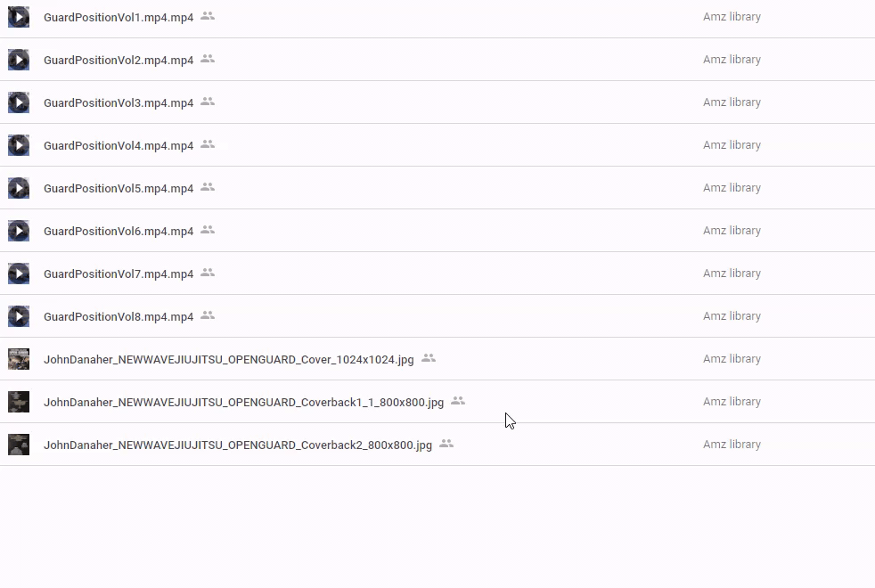The image size is (875, 588).
Task: Click Amz library owner for GuardPositionVol2.mp4.mp4
Action: click(x=732, y=60)
